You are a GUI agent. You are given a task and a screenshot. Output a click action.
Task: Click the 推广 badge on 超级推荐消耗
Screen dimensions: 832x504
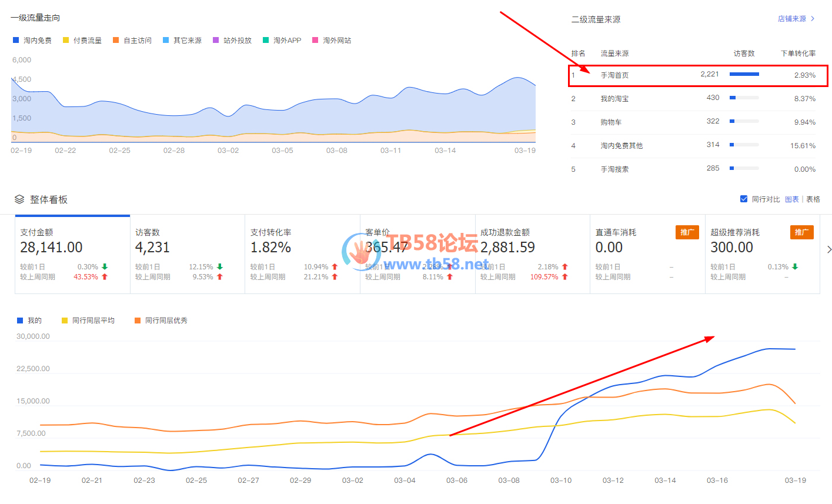click(x=801, y=232)
